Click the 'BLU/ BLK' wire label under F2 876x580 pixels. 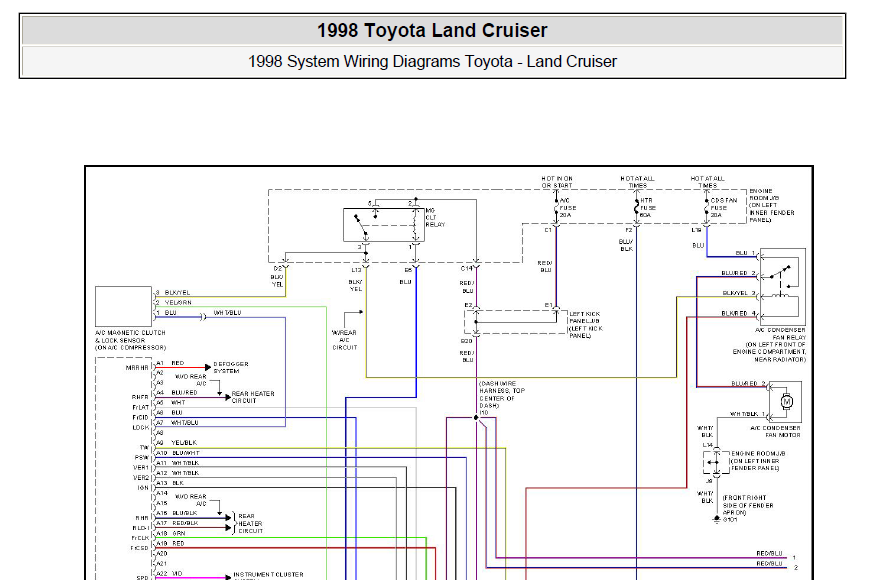626,245
